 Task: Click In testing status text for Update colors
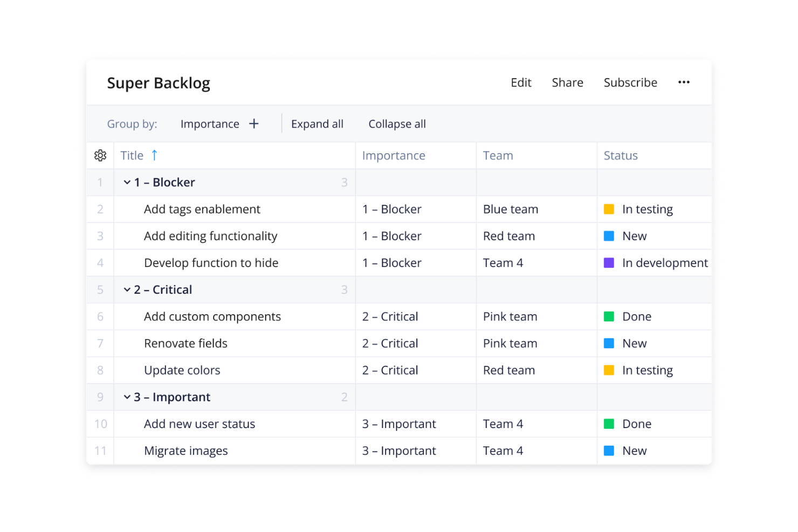click(648, 370)
